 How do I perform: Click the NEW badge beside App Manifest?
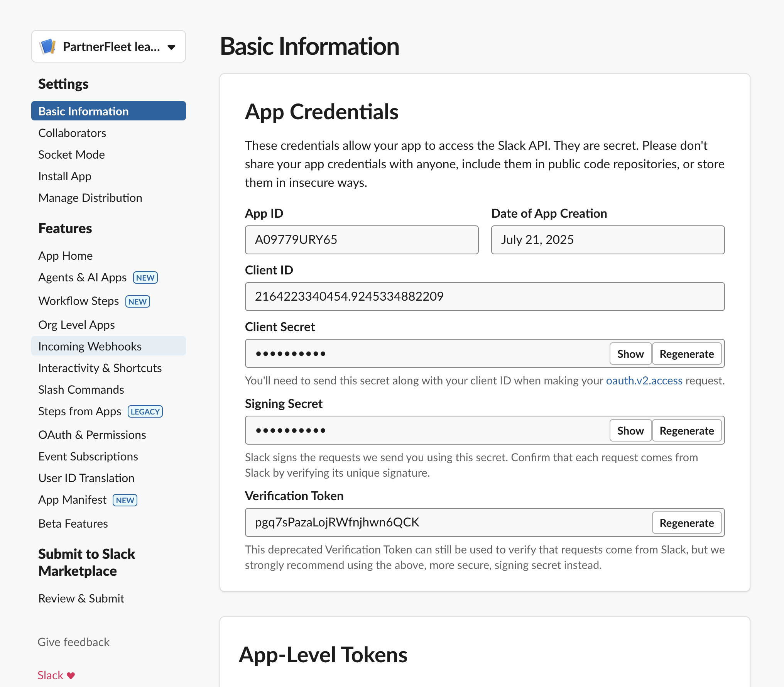(125, 500)
